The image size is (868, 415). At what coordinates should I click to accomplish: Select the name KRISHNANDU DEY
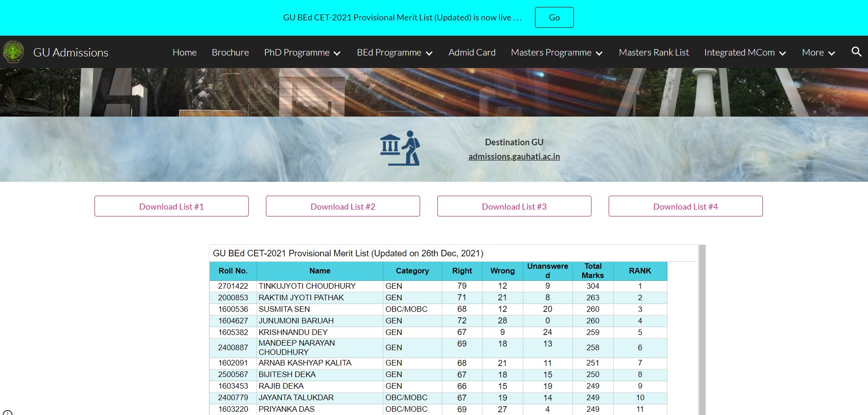coord(293,332)
